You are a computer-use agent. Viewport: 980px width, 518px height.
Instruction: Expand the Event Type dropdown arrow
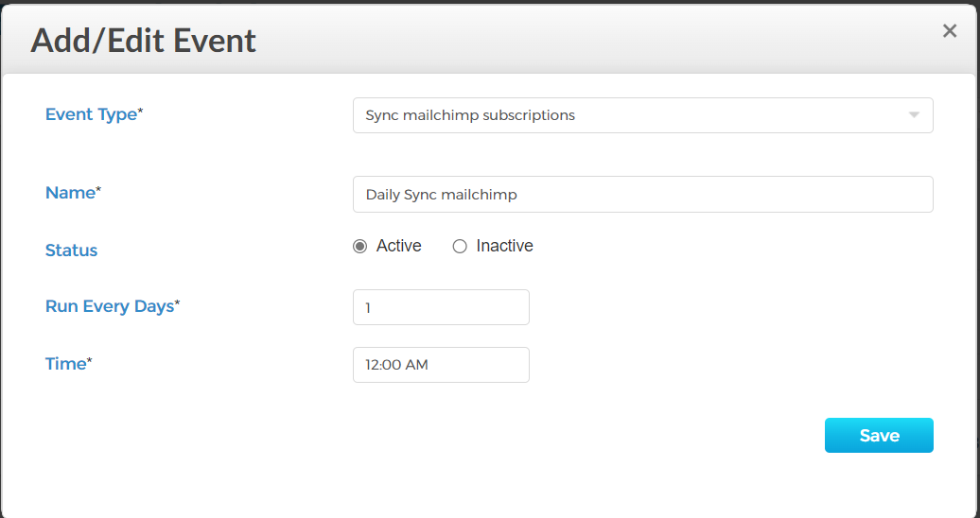(x=914, y=115)
